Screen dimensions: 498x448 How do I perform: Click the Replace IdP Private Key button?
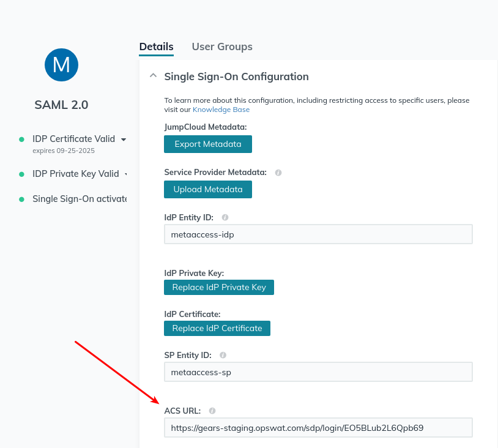[219, 287]
